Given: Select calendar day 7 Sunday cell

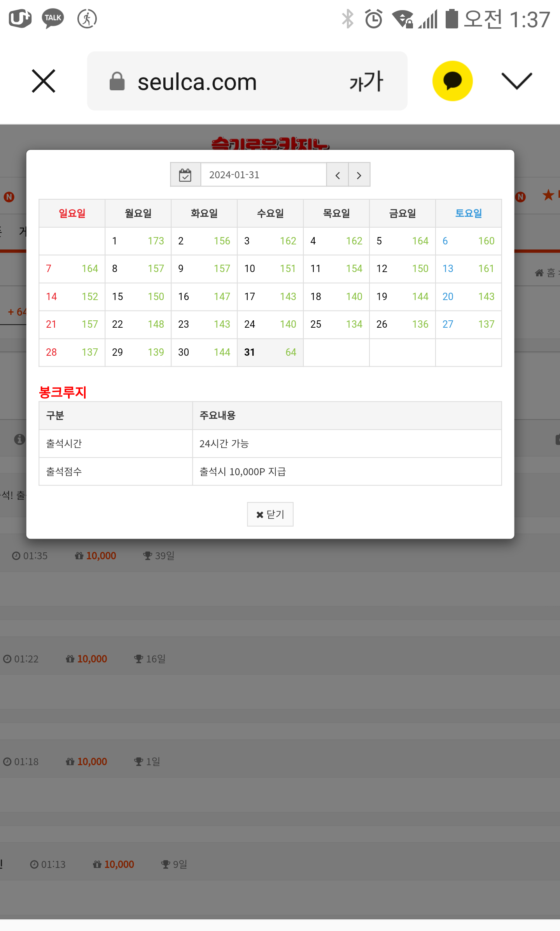Looking at the screenshot, I should click(72, 269).
